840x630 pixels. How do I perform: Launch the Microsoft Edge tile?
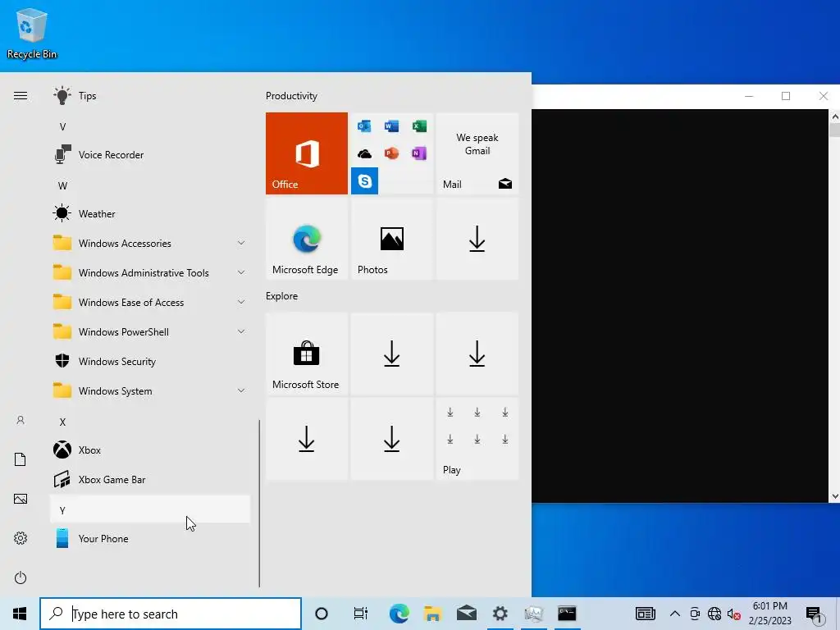(307, 239)
